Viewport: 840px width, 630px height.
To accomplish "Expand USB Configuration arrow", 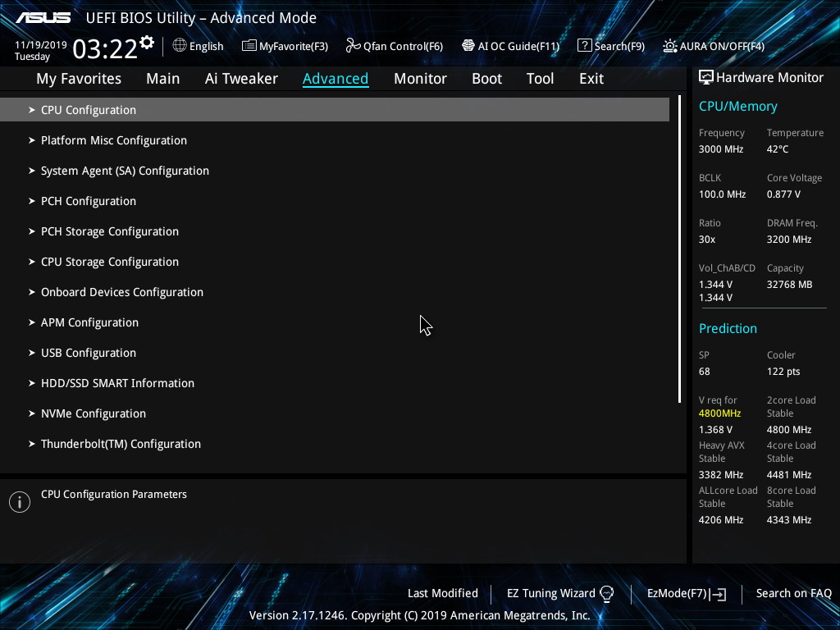I will (x=32, y=353).
